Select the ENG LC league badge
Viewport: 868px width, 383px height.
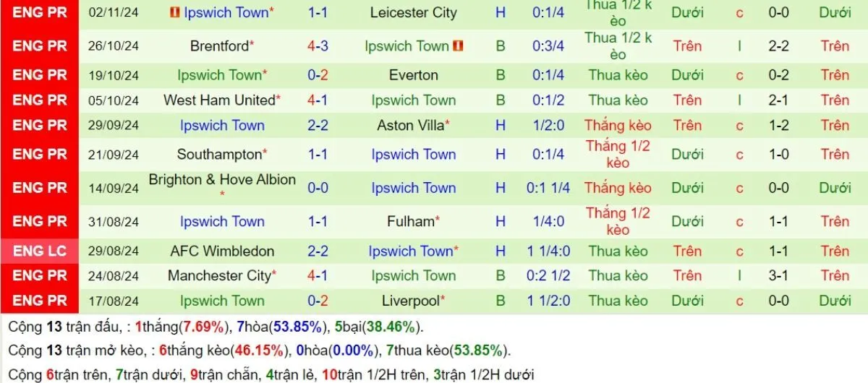point(40,251)
